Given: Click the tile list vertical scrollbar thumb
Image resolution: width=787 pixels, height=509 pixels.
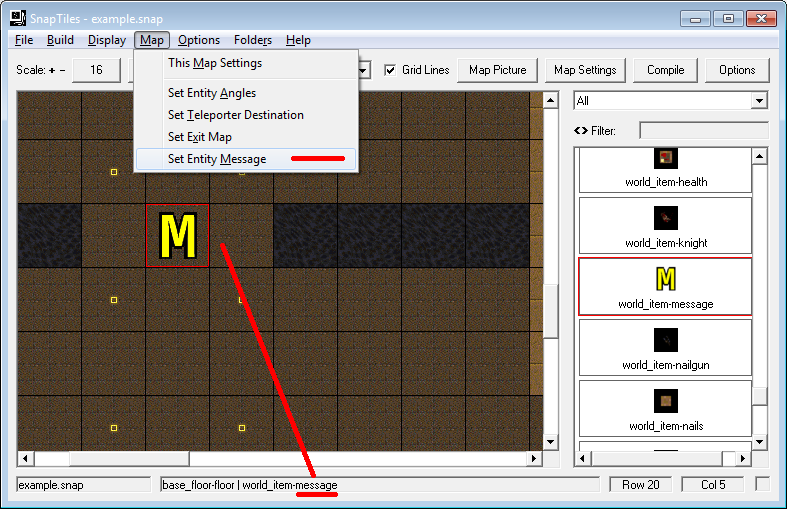Looking at the screenshot, I should 760,396.
